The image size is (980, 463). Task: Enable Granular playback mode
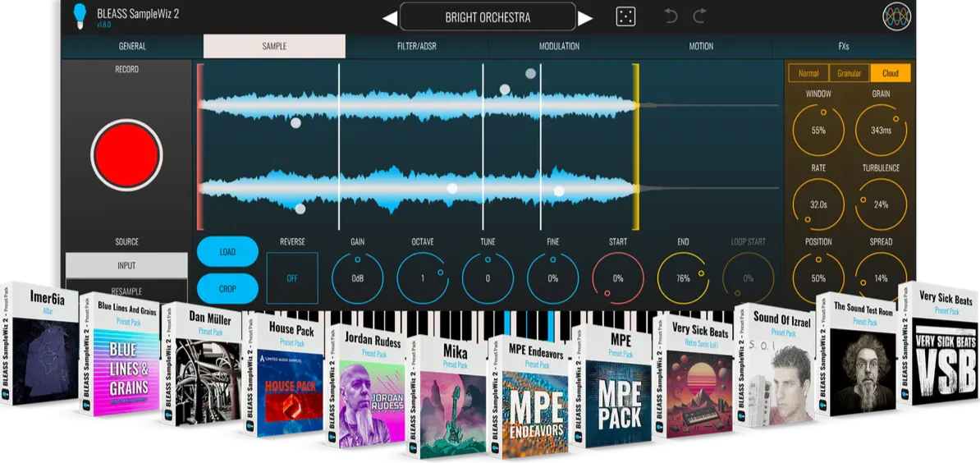point(849,73)
